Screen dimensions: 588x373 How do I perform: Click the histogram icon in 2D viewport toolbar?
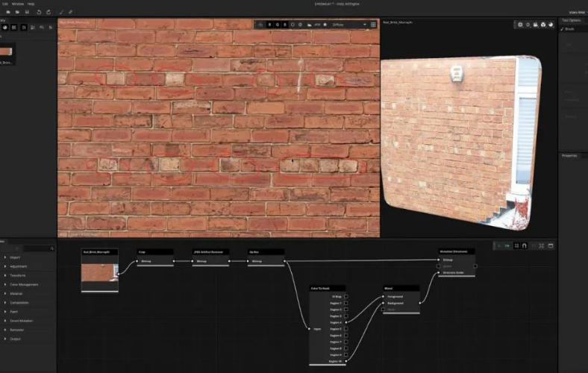(x=310, y=25)
